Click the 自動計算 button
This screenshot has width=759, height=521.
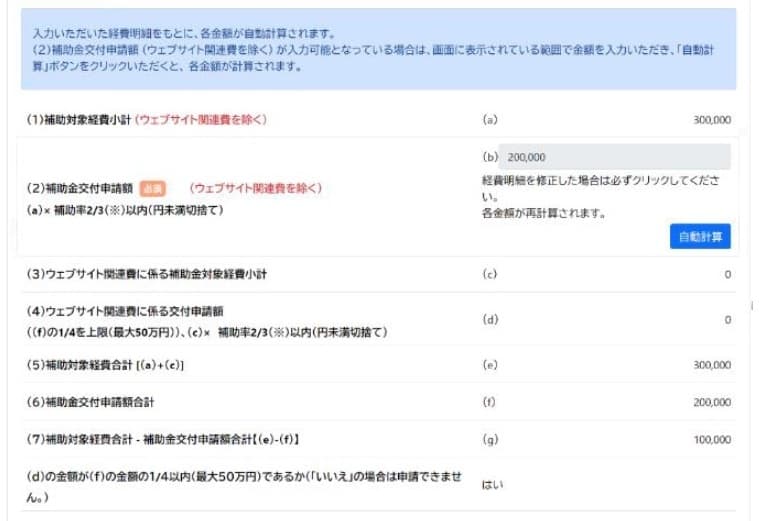tap(700, 236)
